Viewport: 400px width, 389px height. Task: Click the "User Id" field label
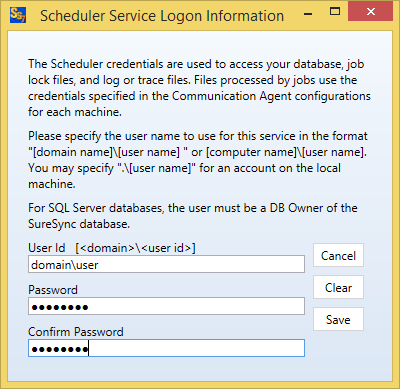(47, 248)
